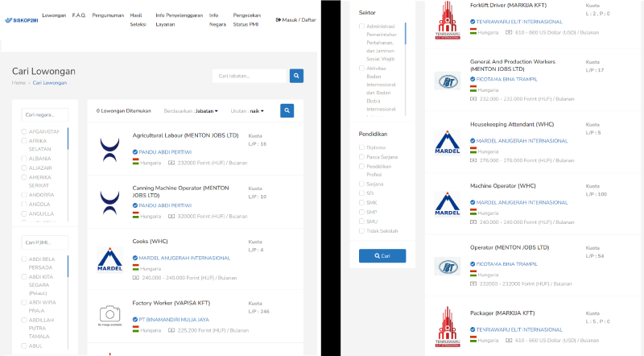Open the PANDU ABDI PERTIWI link under Agricultural Labour
The height and width of the screenshot is (356, 644).
(165, 152)
